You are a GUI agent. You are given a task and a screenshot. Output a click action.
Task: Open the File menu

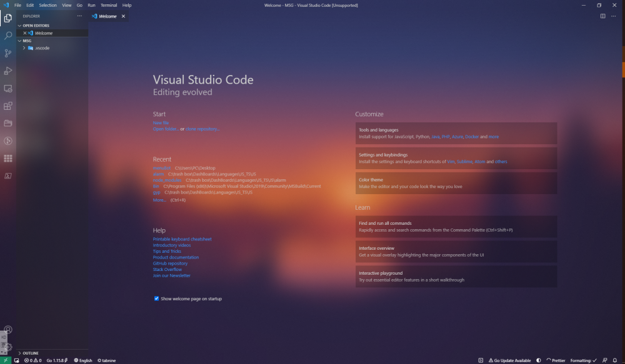pyautogui.click(x=17, y=5)
